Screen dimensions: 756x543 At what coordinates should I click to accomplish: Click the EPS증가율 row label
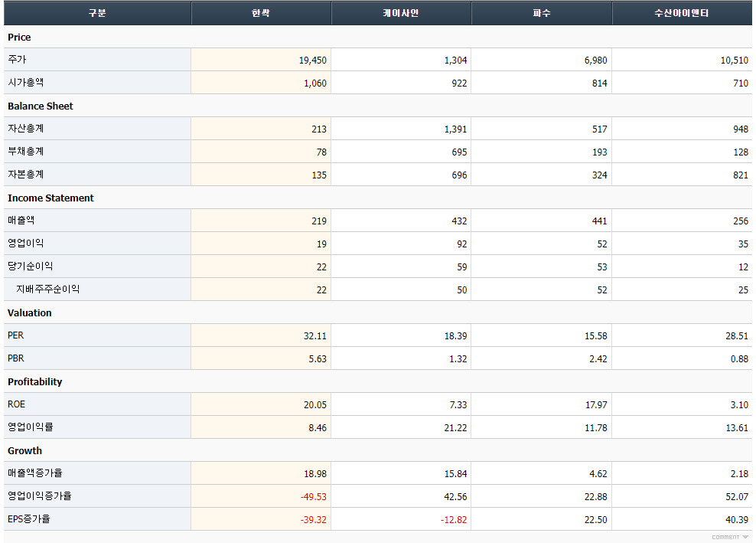point(29,519)
